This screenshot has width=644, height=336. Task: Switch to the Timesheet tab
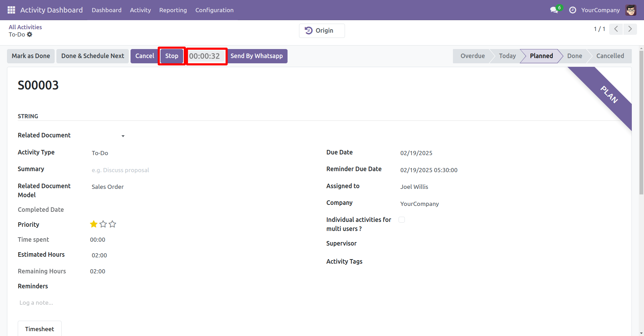click(40, 329)
